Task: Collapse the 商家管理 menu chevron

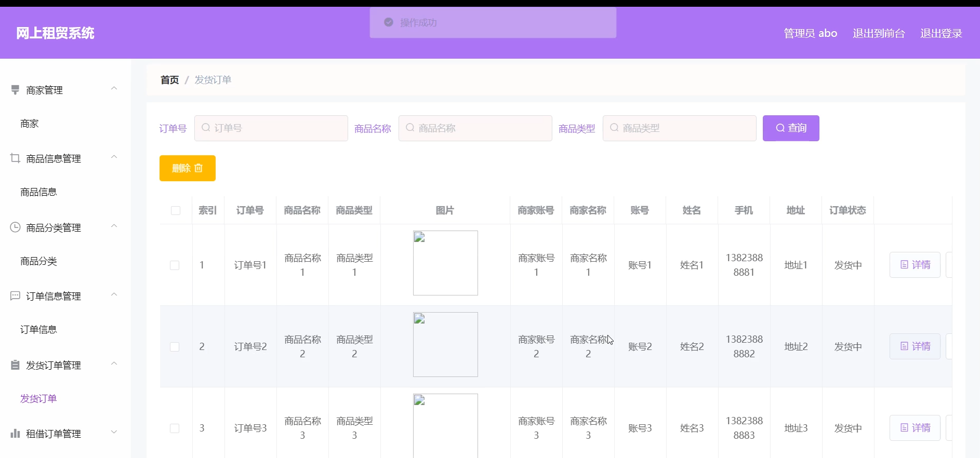Action: pyautogui.click(x=114, y=88)
